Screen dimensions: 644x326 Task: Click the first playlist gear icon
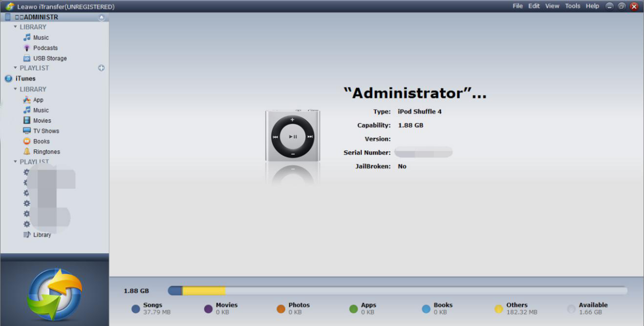[x=27, y=172]
